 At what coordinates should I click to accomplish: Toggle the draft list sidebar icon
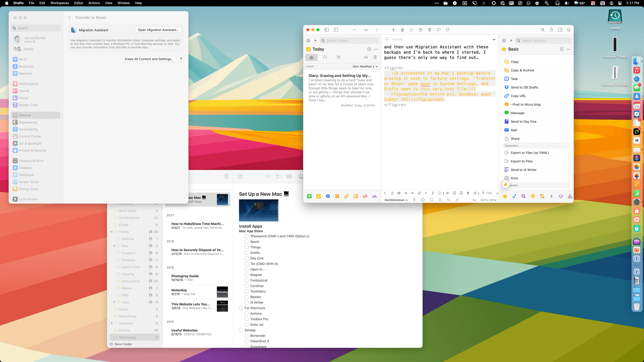[x=327, y=30]
